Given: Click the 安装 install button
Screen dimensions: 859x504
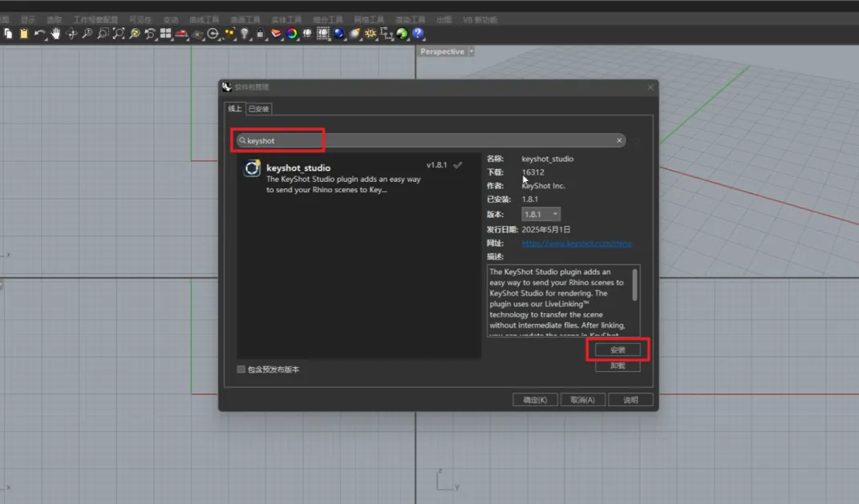Looking at the screenshot, I should point(618,349).
